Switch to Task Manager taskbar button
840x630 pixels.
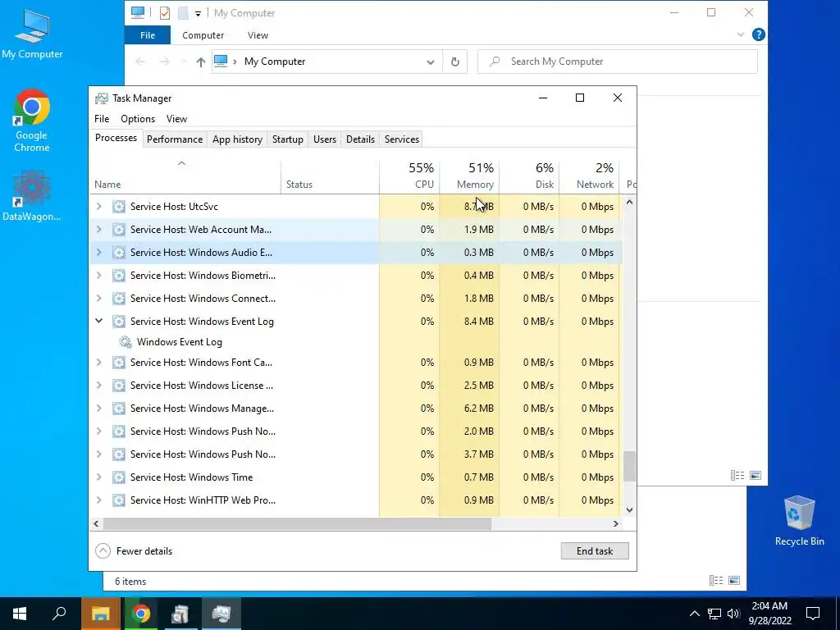(x=221, y=614)
